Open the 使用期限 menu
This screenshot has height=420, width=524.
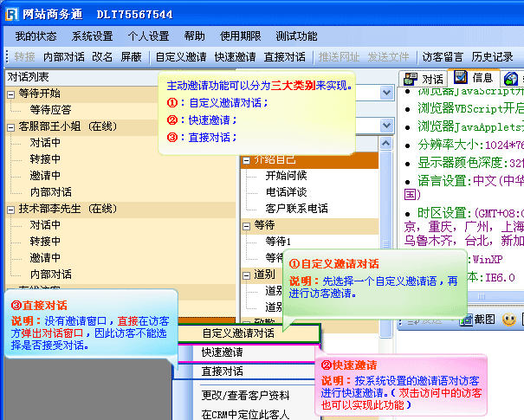[241, 36]
